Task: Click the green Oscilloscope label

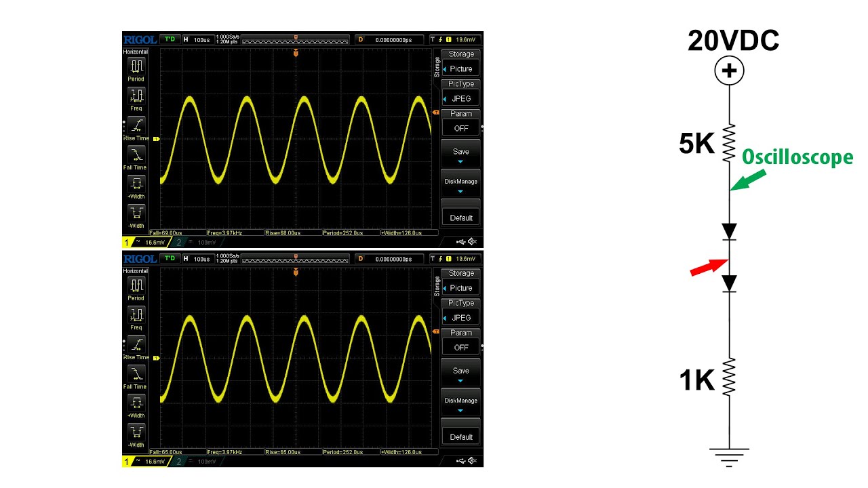Action: pyautogui.click(x=797, y=158)
